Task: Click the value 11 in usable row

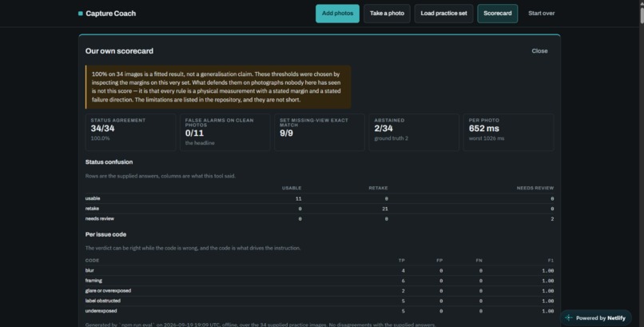Action: tap(299, 199)
